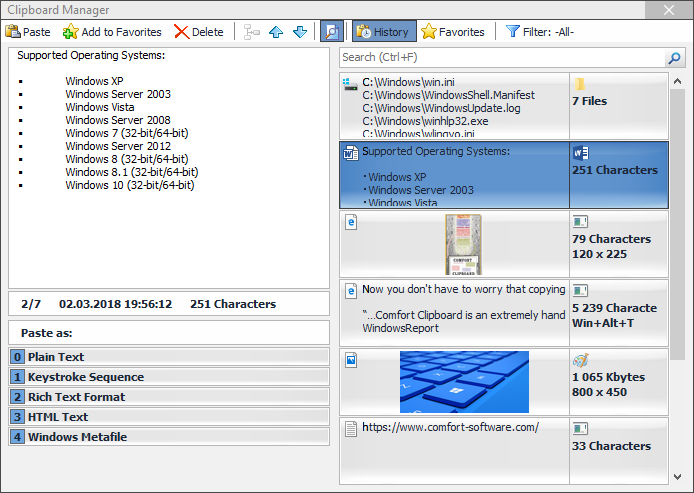The height and width of the screenshot is (493, 694).
Task: Click the '7 Files' label
Action: [590, 101]
